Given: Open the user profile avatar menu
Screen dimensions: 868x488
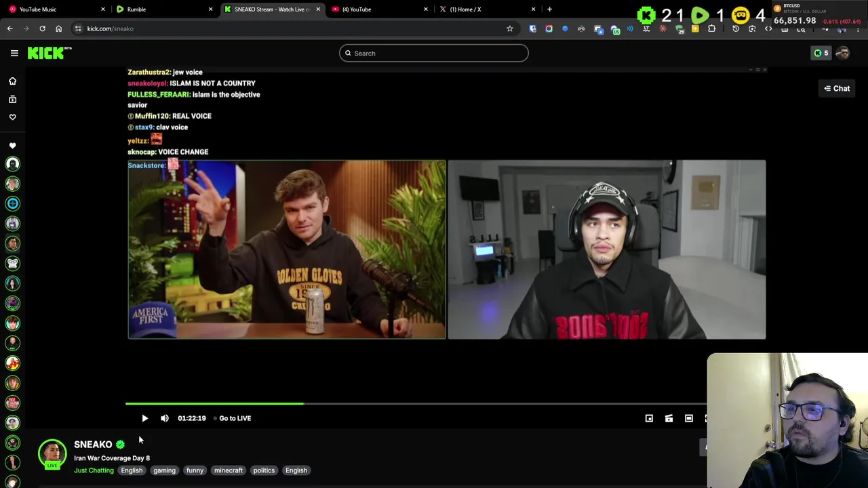Looking at the screenshot, I should [843, 53].
